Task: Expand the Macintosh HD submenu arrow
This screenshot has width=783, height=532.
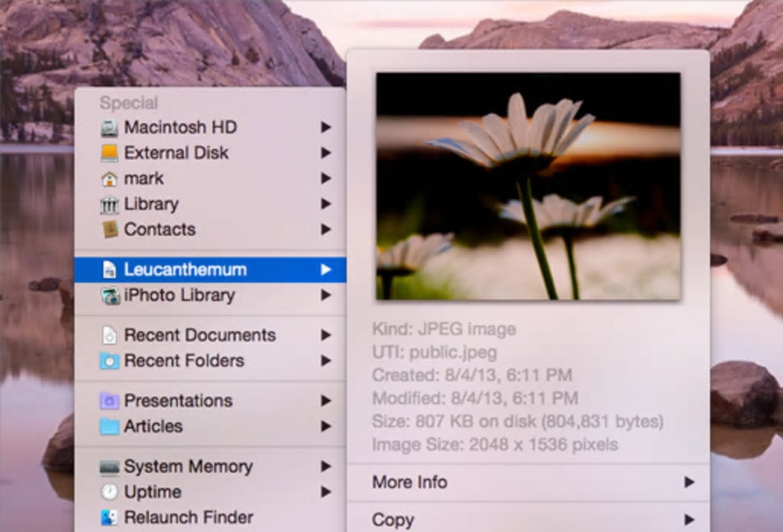Action: [326, 127]
